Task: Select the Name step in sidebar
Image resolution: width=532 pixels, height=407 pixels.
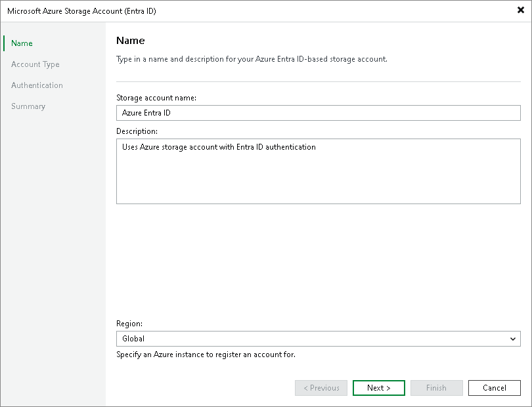Action: (22, 43)
